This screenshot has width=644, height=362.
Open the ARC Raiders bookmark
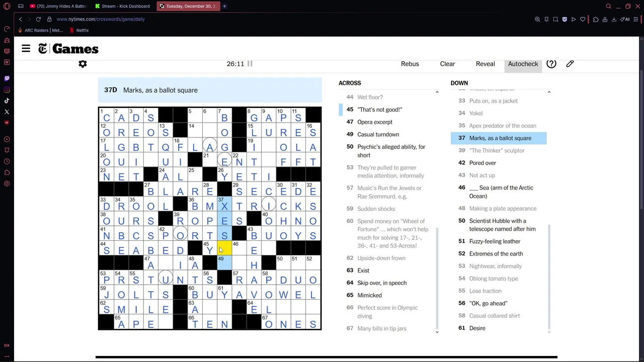[x=40, y=30]
